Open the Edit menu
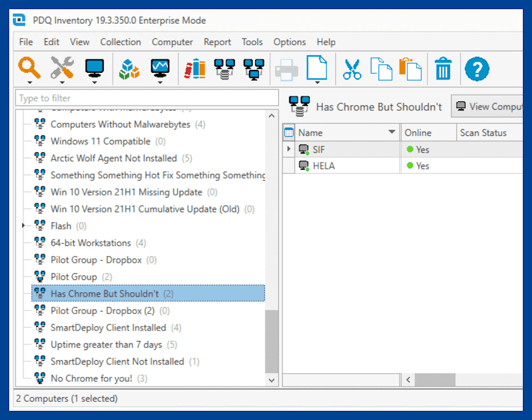Screen dimensions: 532x420 click(51, 42)
